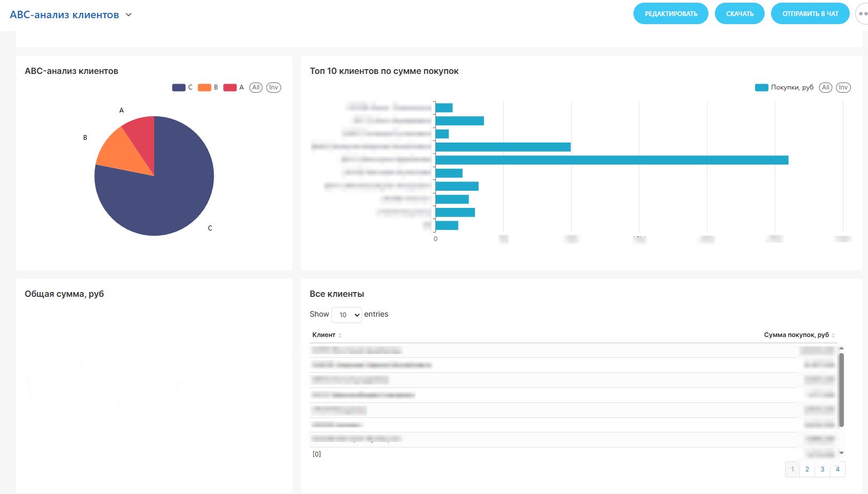
Task: Sort by Сумма покупок column arrows
Action: [833, 335]
